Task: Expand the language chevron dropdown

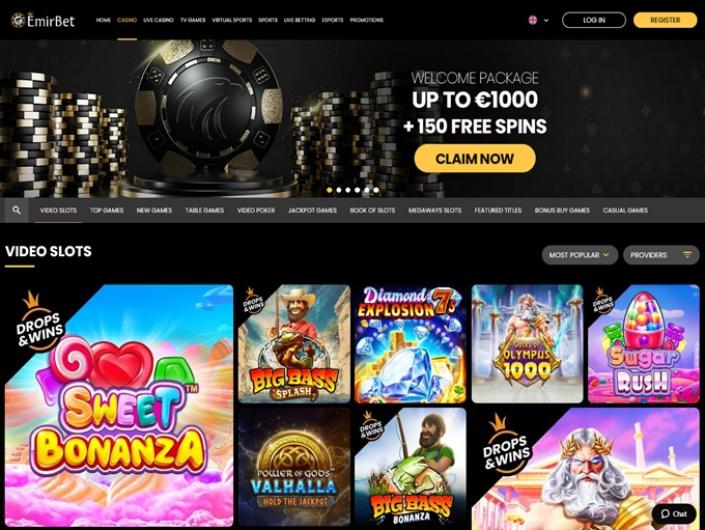Action: [546, 20]
